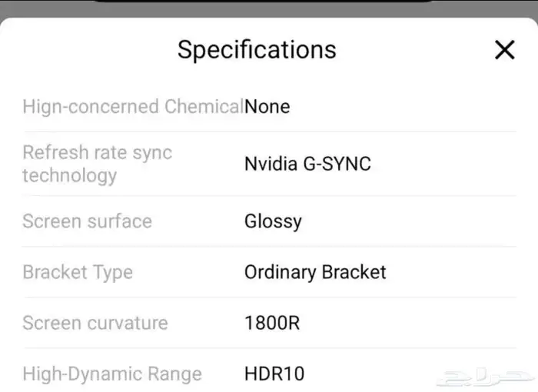Tap the Glossy value
This screenshot has height=392, width=538.
coord(273,221)
